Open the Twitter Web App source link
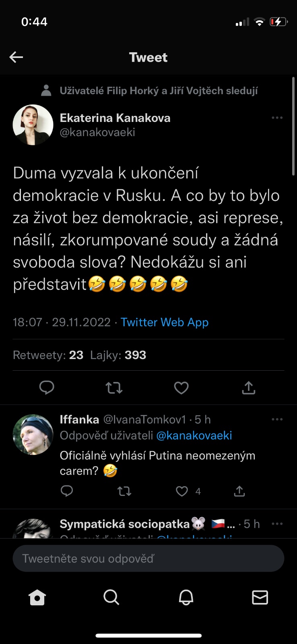This screenshot has height=644, width=297. pos(165,322)
